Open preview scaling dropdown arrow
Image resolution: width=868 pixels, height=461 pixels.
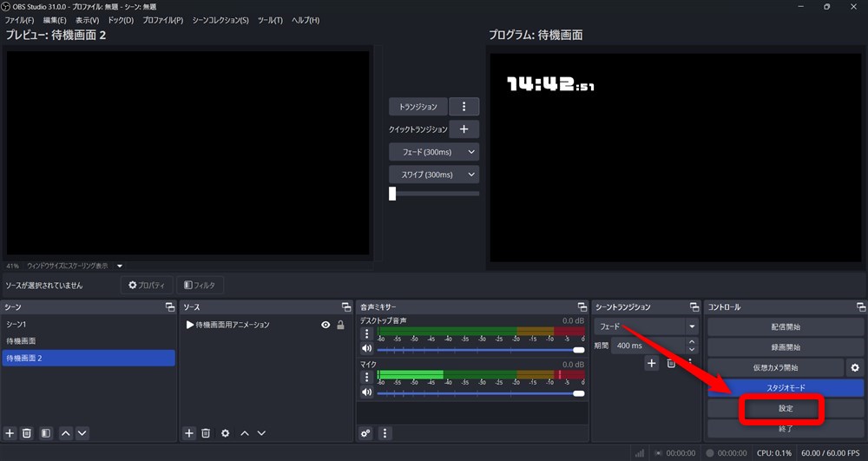tap(120, 267)
